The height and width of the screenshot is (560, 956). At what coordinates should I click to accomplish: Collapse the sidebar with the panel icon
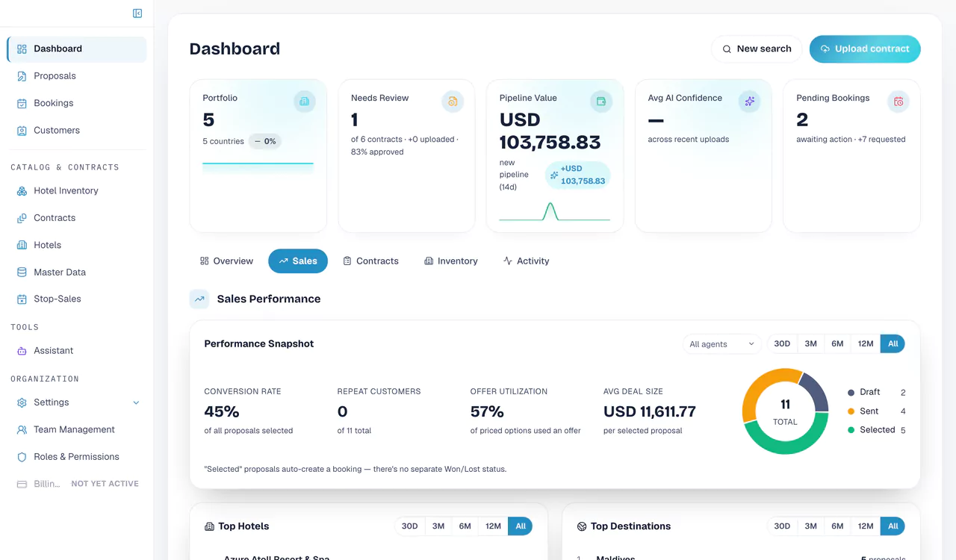[x=137, y=13]
